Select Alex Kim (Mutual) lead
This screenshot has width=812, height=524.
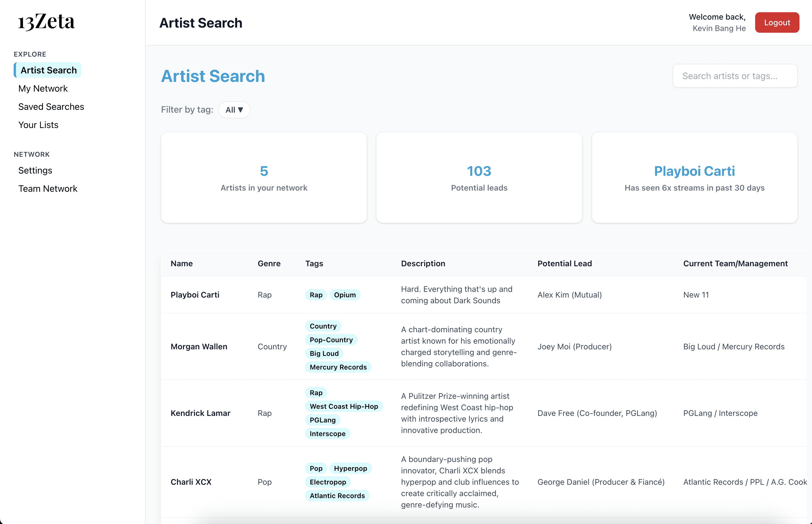(569, 295)
